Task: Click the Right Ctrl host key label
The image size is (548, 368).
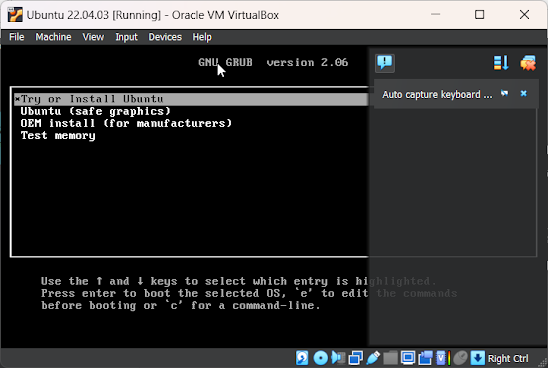Action: tap(508, 358)
